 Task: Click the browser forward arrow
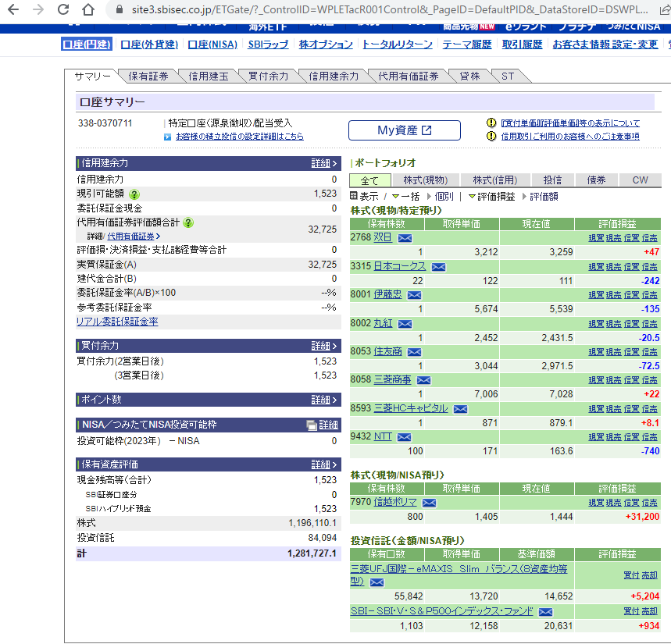[x=38, y=9]
